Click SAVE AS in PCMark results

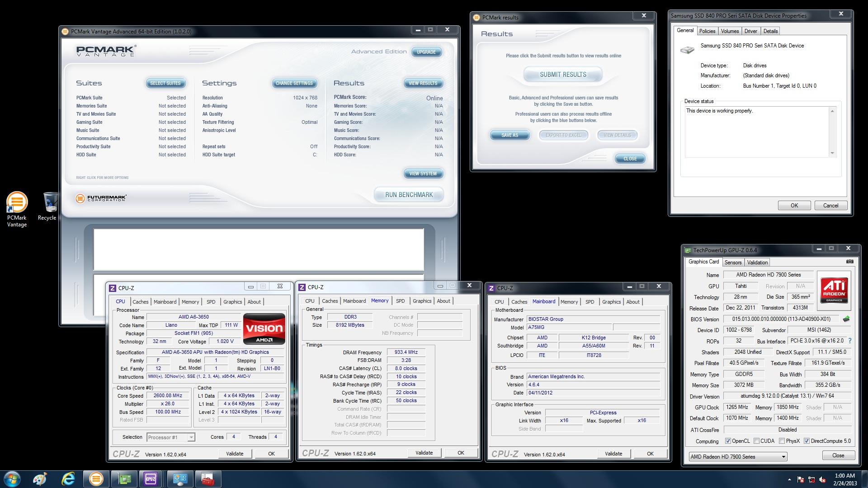(x=509, y=135)
